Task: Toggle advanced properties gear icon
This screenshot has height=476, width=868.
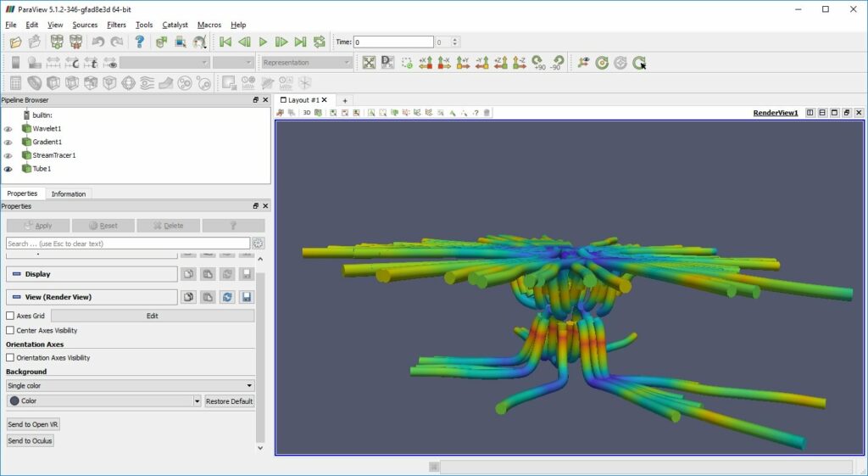Action: coord(258,244)
